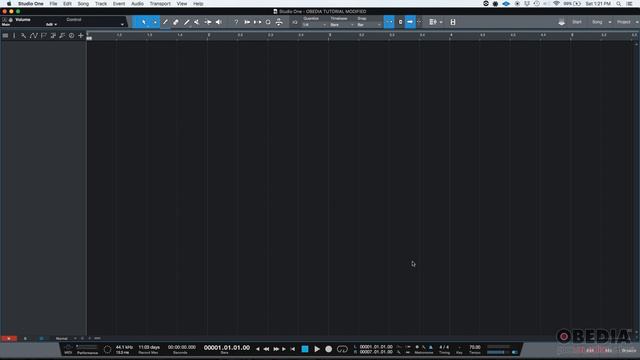
Task: Open the Apple menu
Action: pos(9,4)
